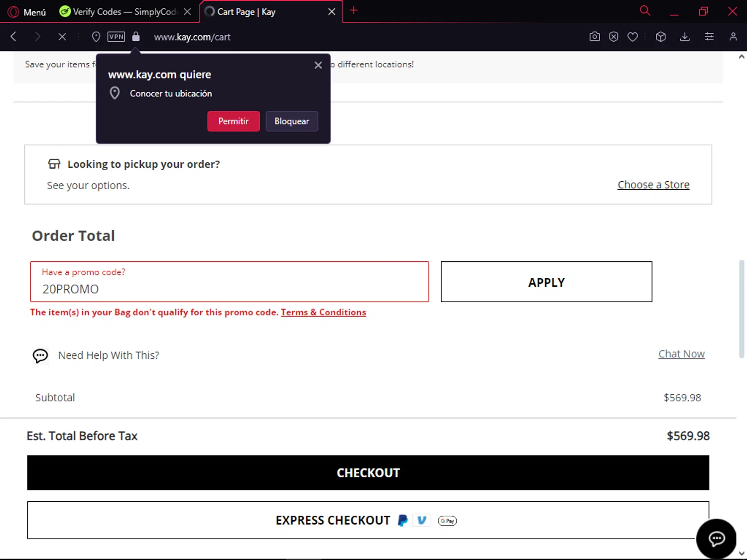Restore down the Opera window
Image resolution: width=747 pixels, height=560 pixels.
click(703, 11)
